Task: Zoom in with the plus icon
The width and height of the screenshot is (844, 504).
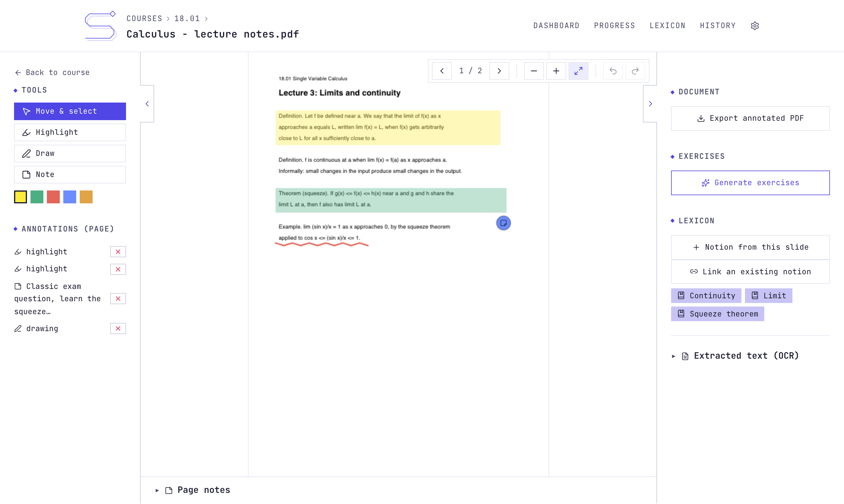Action: click(x=556, y=71)
